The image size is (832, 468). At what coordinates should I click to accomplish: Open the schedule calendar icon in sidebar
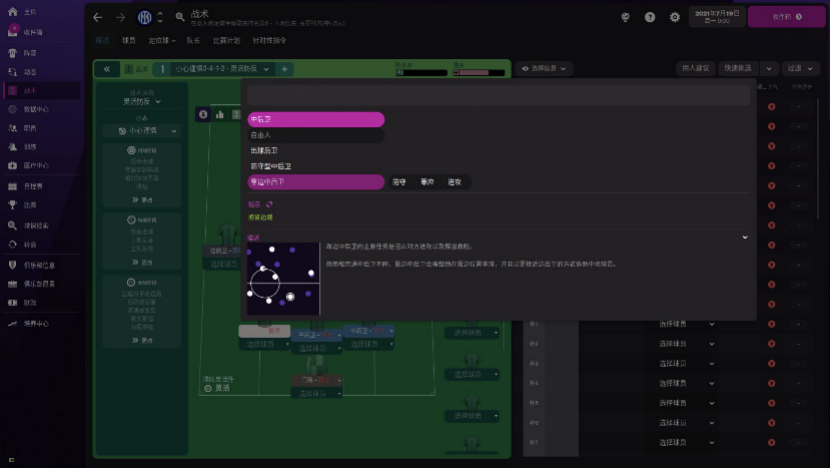[x=13, y=186]
